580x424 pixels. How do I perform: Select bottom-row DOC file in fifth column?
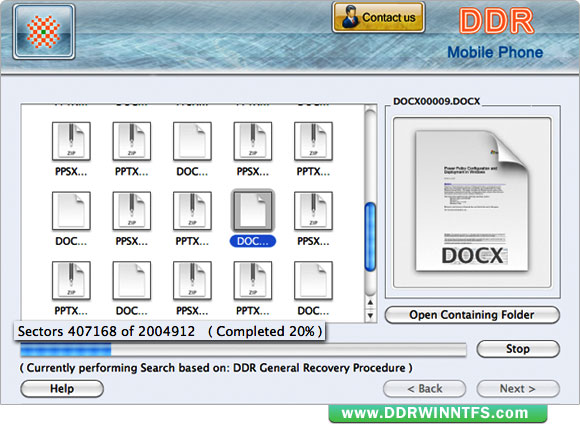click(313, 280)
